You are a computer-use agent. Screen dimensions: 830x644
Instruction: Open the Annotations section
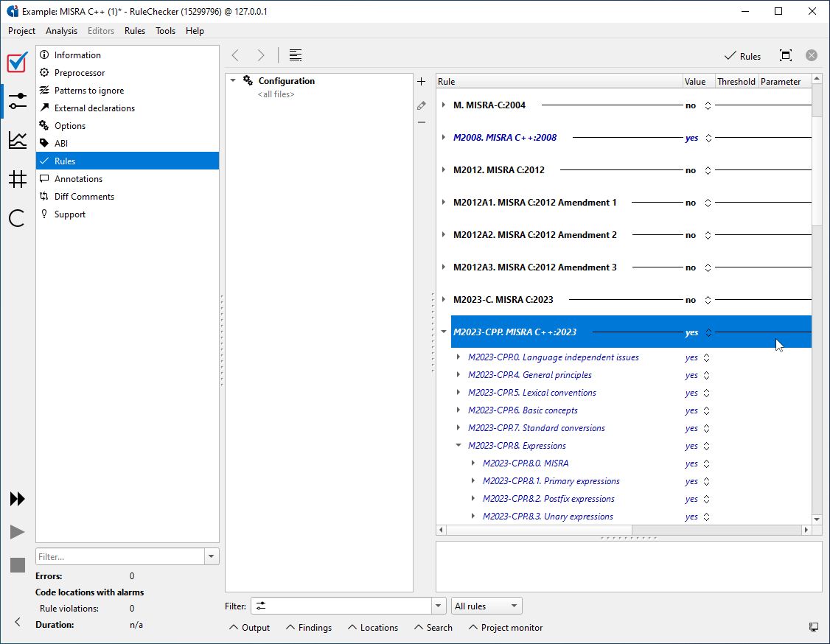(x=128, y=179)
